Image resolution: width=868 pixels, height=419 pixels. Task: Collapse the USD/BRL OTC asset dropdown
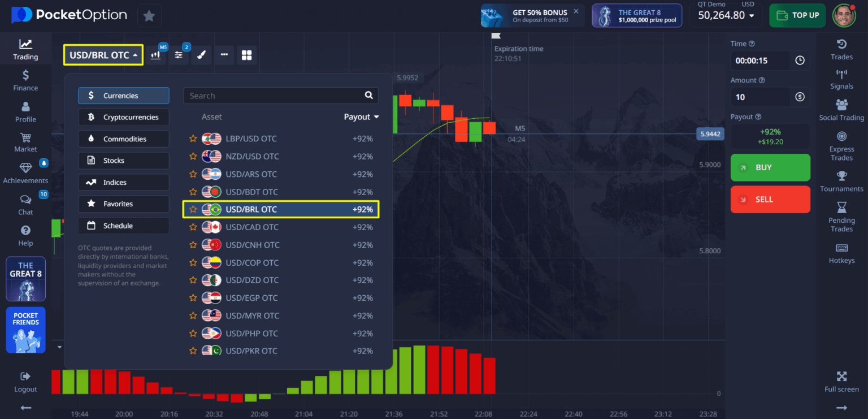[x=103, y=55]
